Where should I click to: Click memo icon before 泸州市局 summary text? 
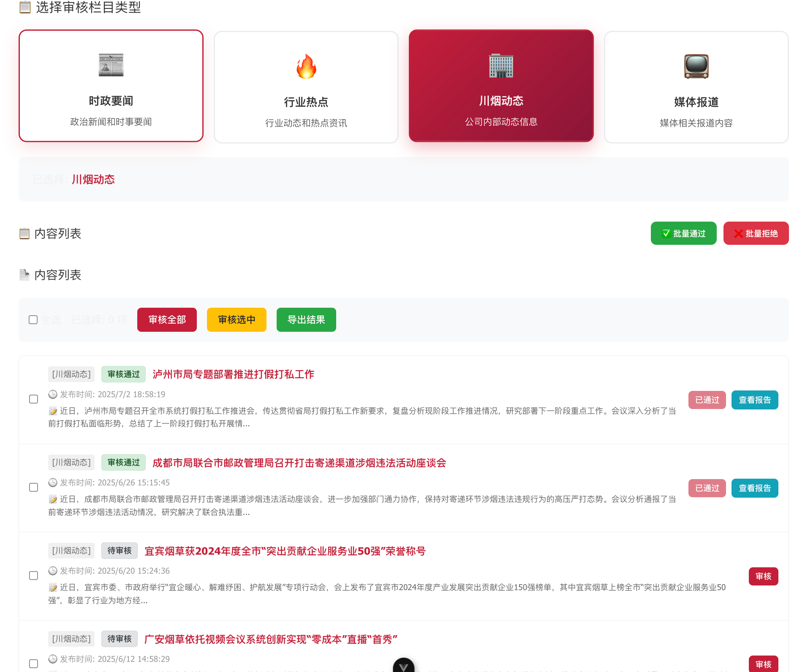53,411
